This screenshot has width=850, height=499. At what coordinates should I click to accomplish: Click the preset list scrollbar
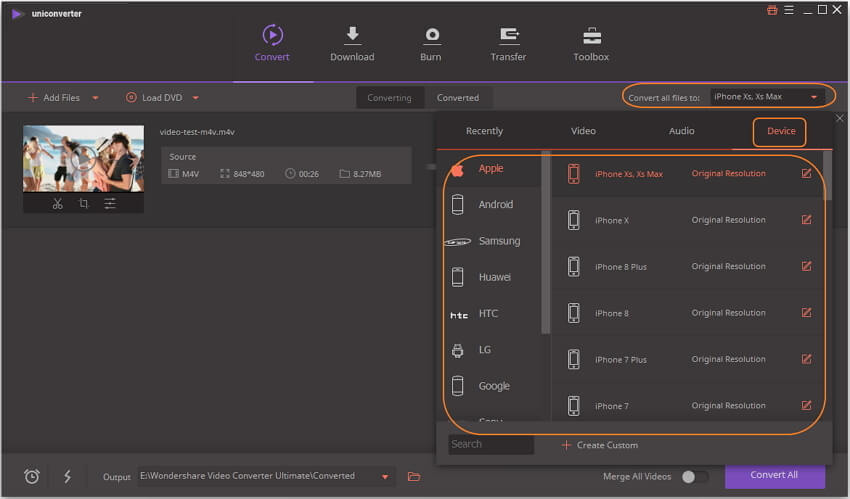827,176
